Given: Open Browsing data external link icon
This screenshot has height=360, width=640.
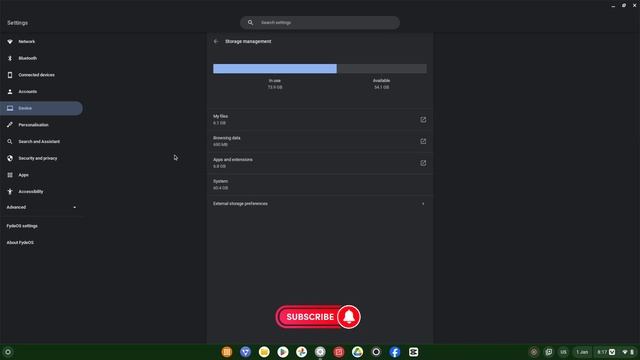Looking at the screenshot, I should (x=423, y=141).
